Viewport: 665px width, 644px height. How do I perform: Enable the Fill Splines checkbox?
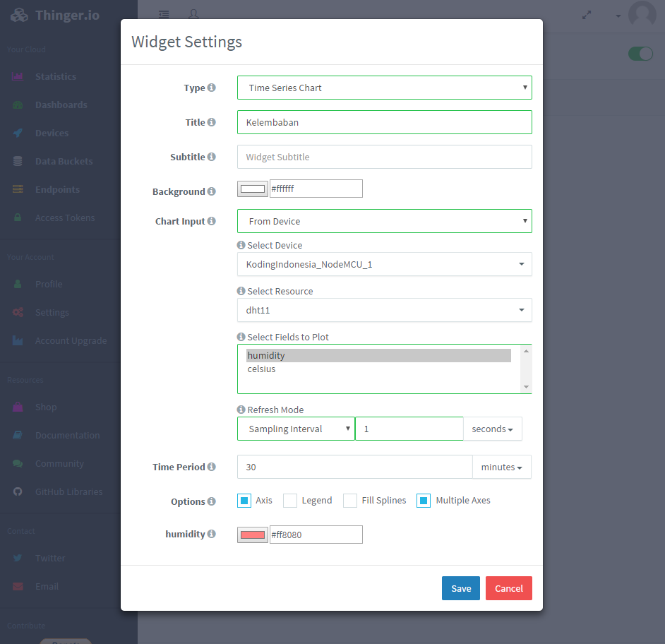tap(350, 501)
